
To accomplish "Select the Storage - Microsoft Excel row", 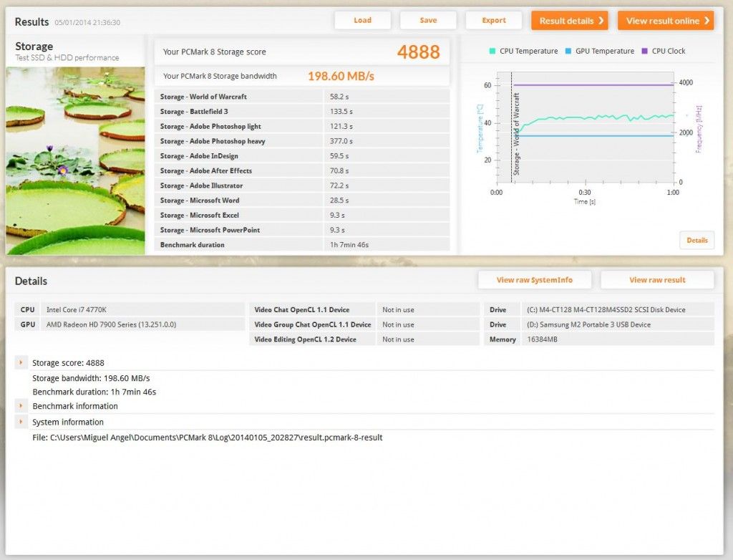I will pyautogui.click(x=302, y=216).
